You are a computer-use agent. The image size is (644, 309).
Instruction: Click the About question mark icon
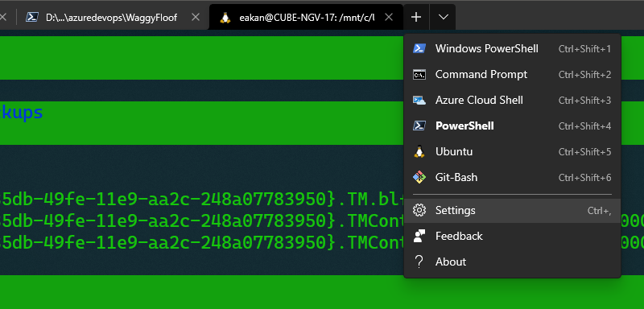tap(419, 262)
